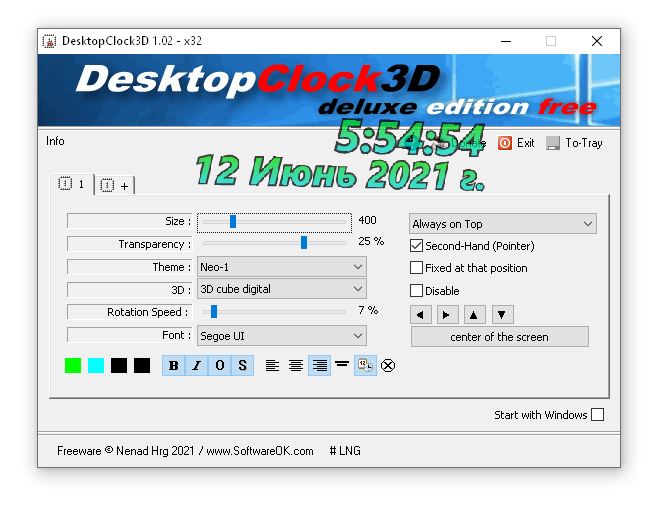Click the Rotation Speed slider handle
The image size is (661, 506).
(214, 312)
